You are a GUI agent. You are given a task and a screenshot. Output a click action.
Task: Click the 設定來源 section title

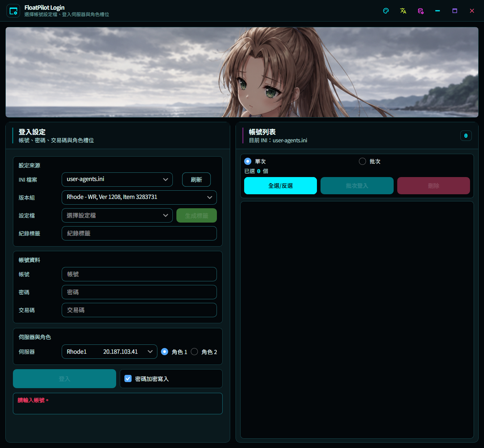pos(29,166)
